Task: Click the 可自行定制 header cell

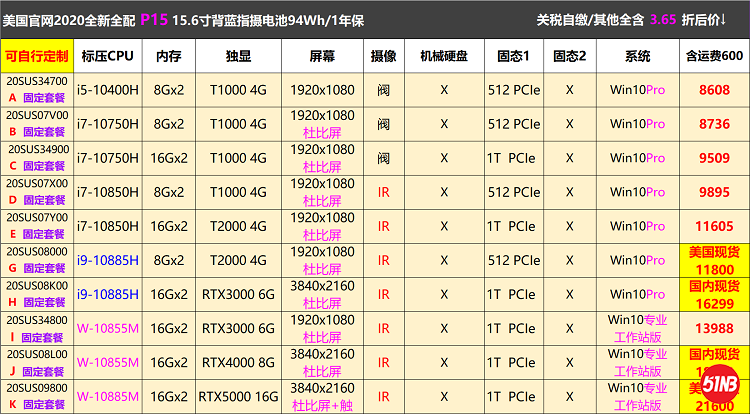Action: pyautogui.click(x=36, y=56)
